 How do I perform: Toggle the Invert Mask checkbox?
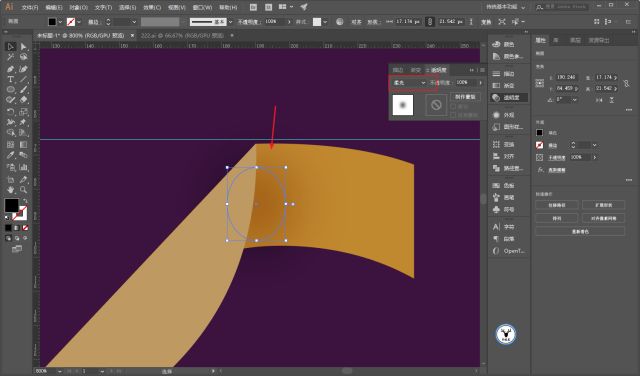[x=453, y=115]
